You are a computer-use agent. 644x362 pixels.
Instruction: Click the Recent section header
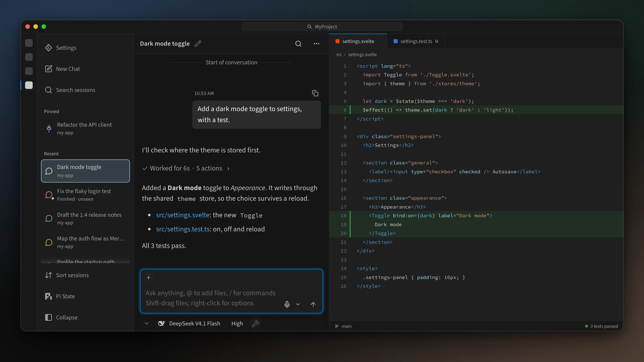tap(51, 154)
